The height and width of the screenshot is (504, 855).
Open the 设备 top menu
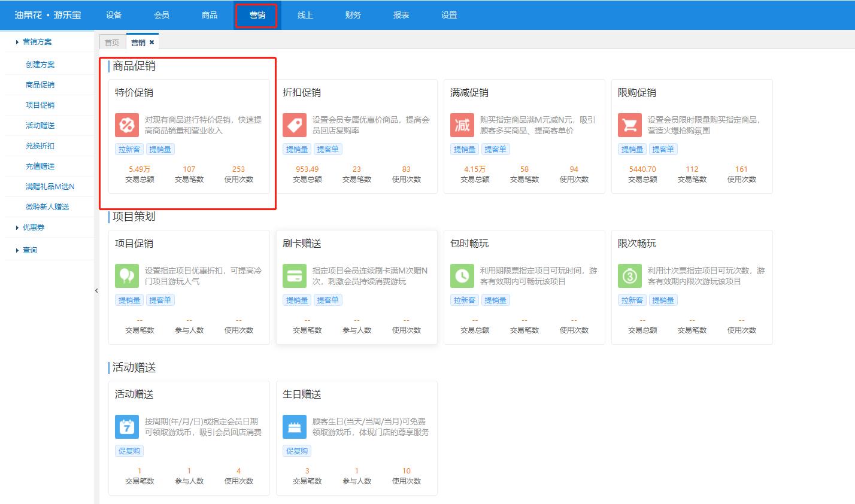(x=114, y=15)
